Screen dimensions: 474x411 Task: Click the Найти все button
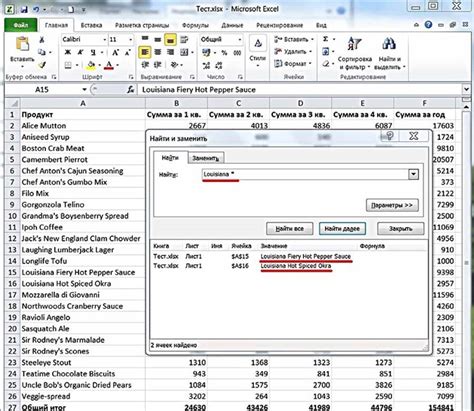[x=289, y=229]
